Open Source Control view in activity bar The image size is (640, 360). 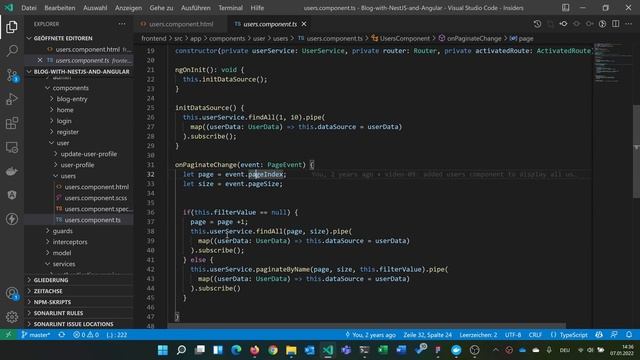point(12,75)
